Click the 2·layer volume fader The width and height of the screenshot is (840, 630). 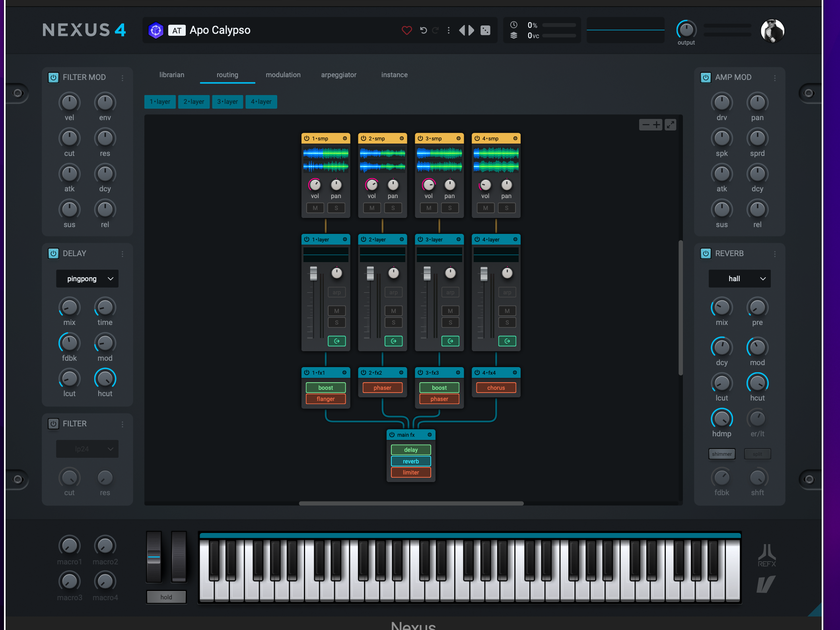click(370, 273)
